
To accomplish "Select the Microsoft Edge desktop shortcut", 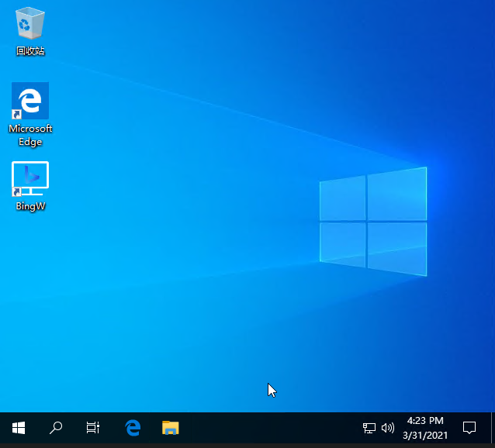I will click(x=30, y=114).
